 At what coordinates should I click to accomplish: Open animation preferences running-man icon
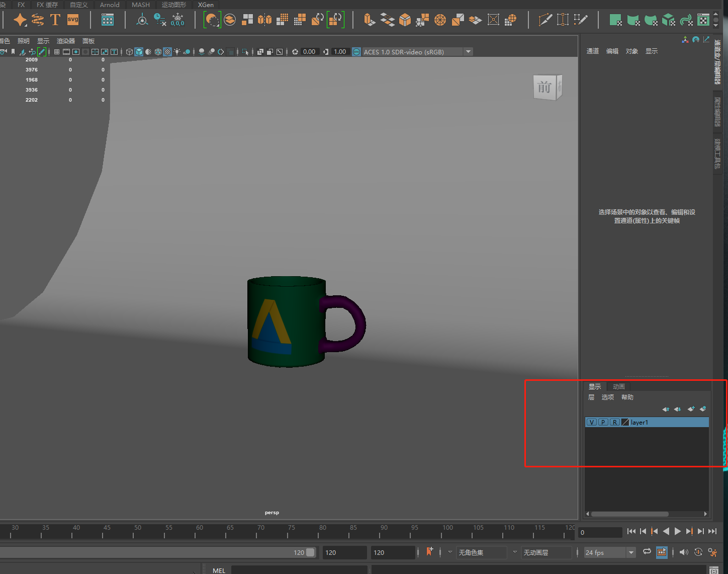tap(712, 552)
